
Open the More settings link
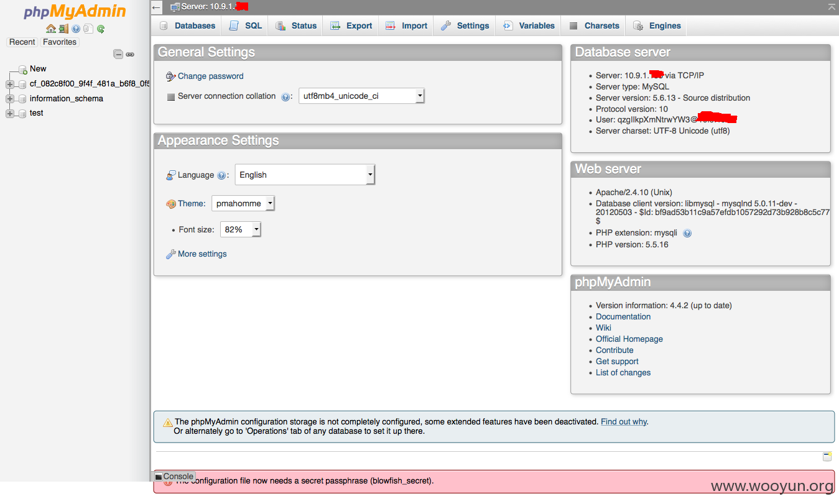202,254
